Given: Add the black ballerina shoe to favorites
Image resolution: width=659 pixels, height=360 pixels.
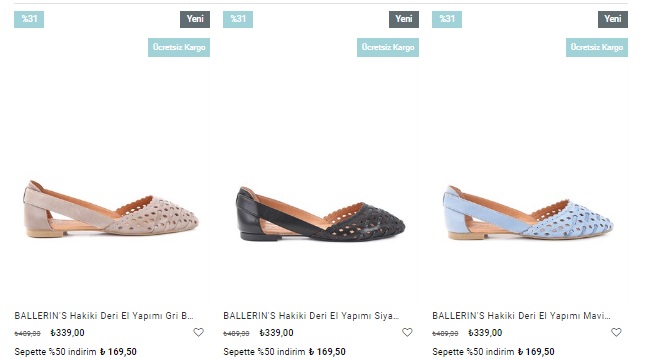Looking at the screenshot, I should 407,332.
